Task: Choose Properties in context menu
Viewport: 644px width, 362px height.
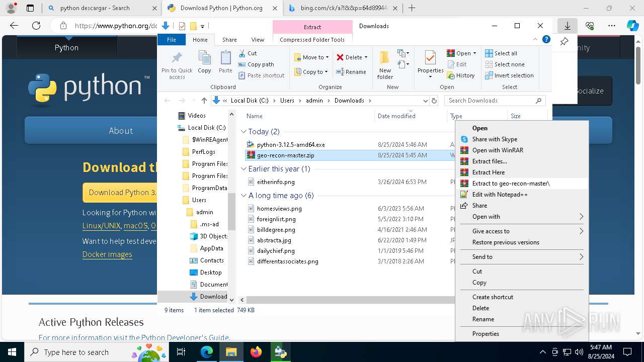Action: (x=521, y=334)
